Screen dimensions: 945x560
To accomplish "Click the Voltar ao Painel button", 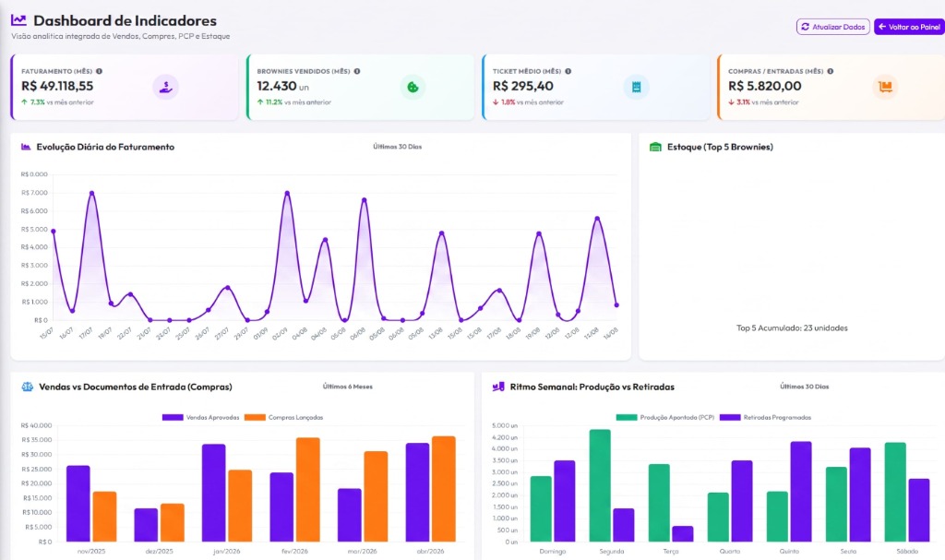I will [x=910, y=27].
